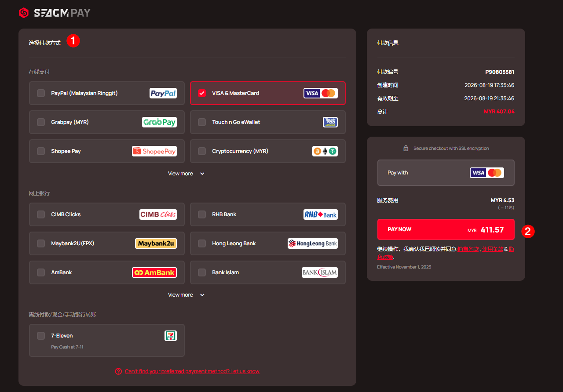Viewport: 563px width, 392px height.
Task: Expand View more under 网上银行 banks
Action: click(x=186, y=295)
